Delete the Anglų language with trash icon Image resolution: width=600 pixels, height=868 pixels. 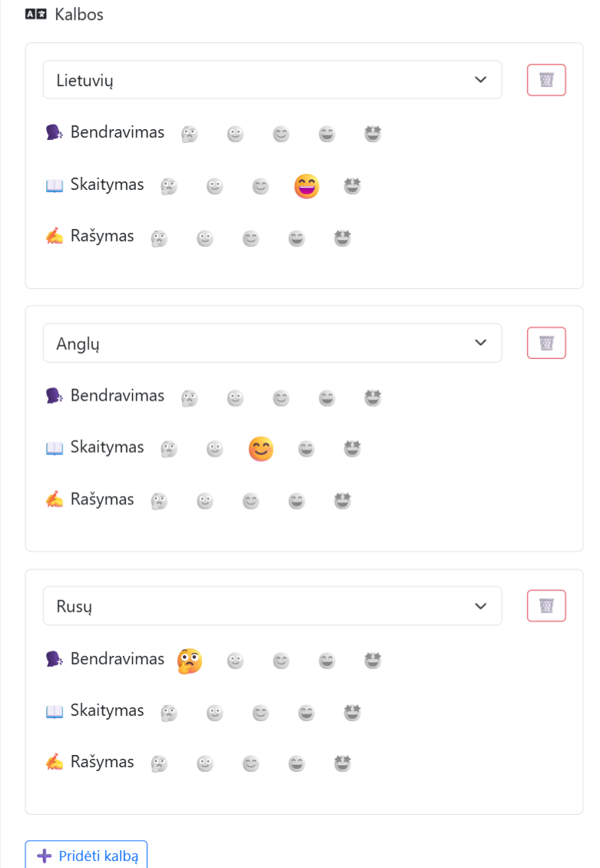pyautogui.click(x=545, y=343)
